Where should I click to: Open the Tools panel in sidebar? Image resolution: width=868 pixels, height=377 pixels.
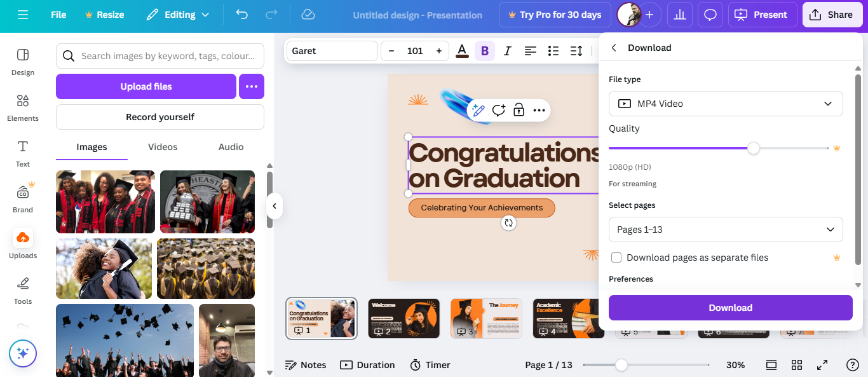(x=23, y=291)
